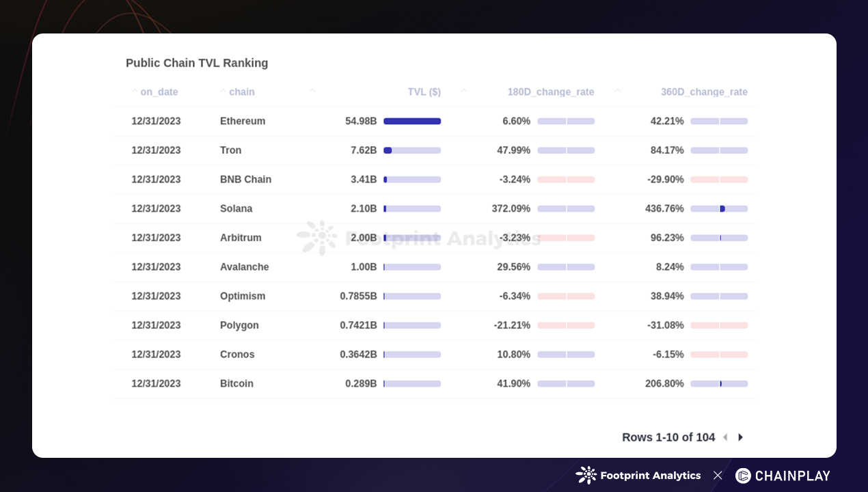Click the Footprint Analytics watermark icon in table
The image size is (868, 492).
pyautogui.click(x=316, y=238)
